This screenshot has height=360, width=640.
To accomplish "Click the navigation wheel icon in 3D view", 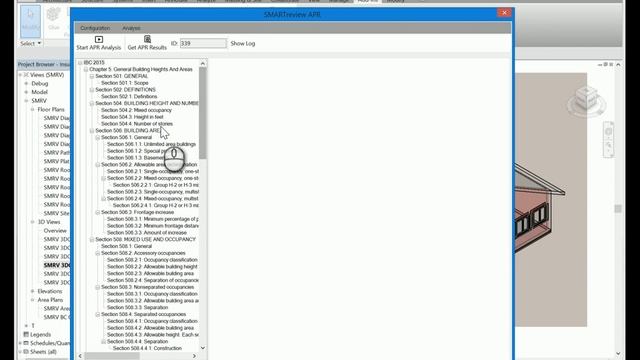I will [x=608, y=131].
